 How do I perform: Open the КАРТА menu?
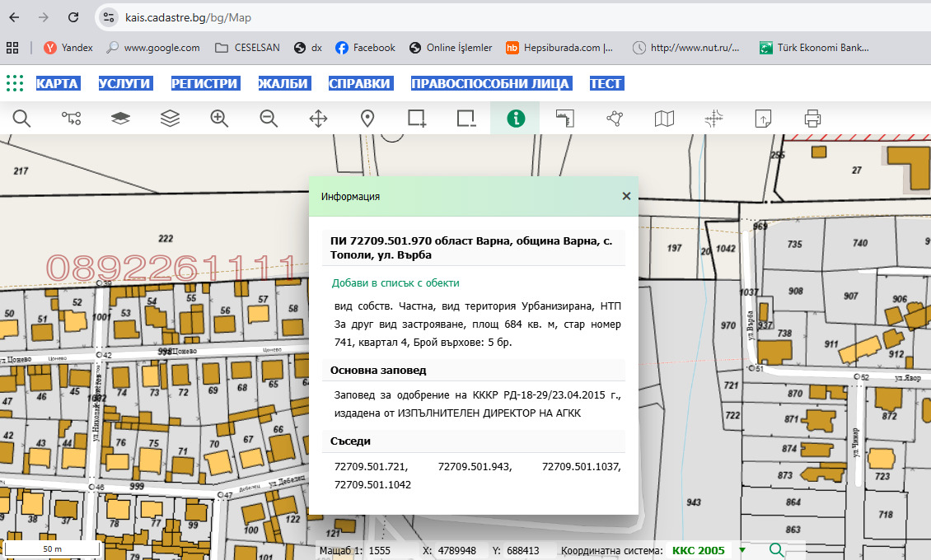point(58,83)
